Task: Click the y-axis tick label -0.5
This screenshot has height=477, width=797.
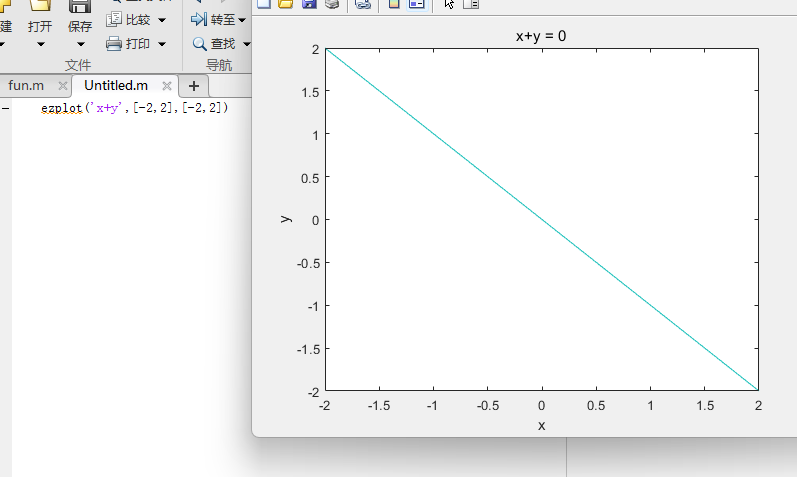Action: tap(309, 263)
